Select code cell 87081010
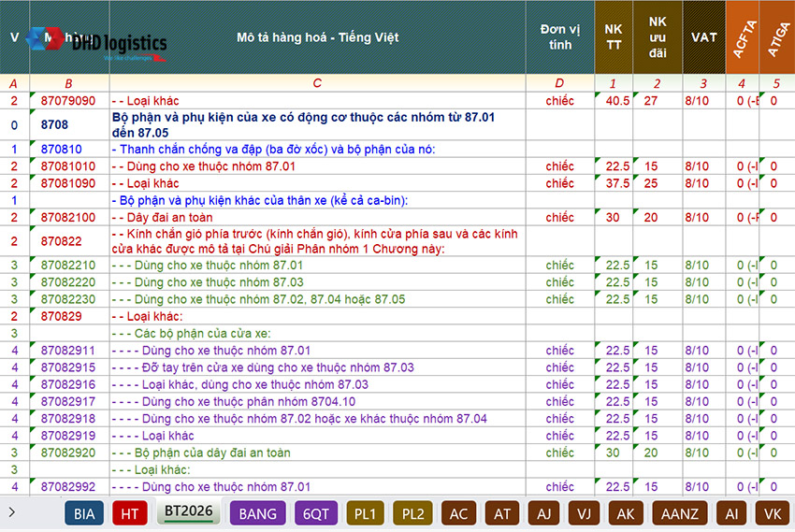Screen dimensions: 795x532 (x=69, y=166)
